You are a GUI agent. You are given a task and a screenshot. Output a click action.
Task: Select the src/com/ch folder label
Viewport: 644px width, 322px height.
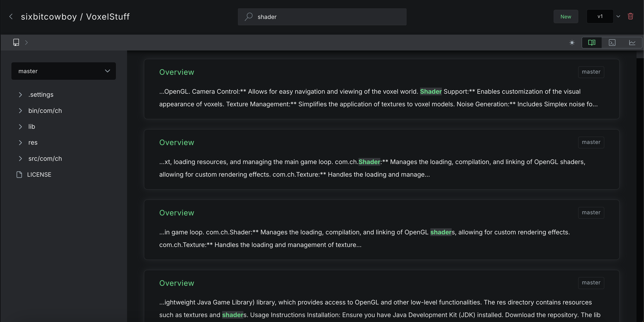click(45, 158)
